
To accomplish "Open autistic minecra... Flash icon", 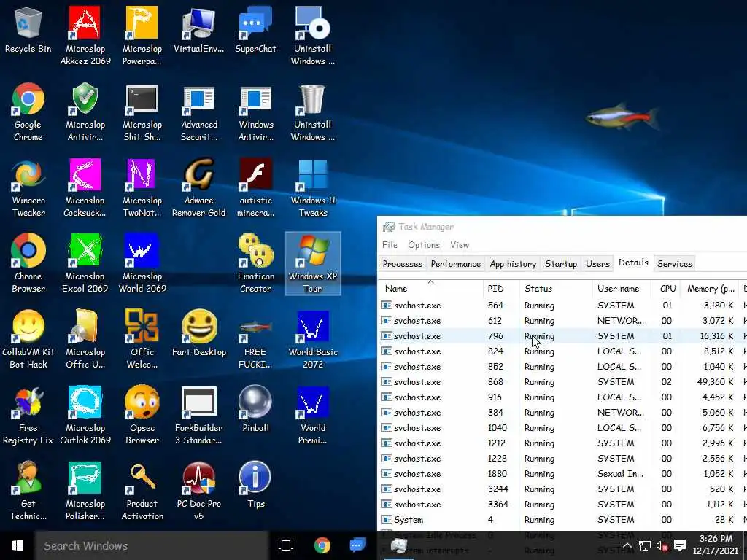I will (256, 188).
